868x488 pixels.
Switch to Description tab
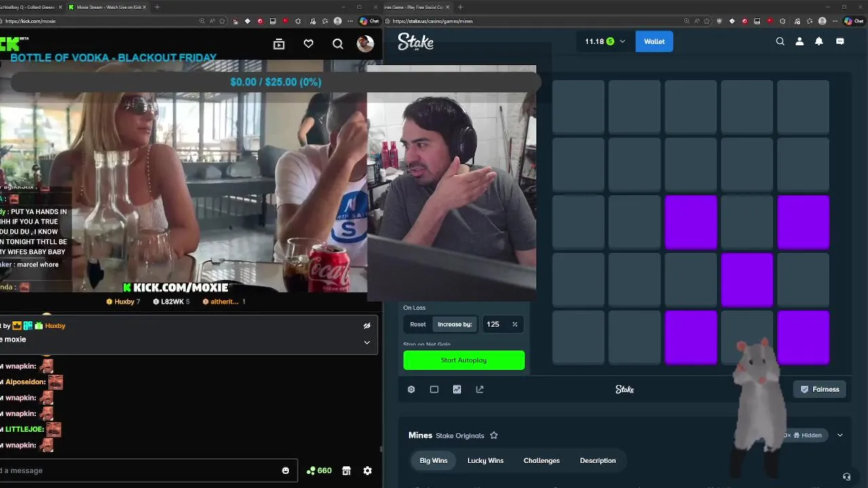coord(597,461)
